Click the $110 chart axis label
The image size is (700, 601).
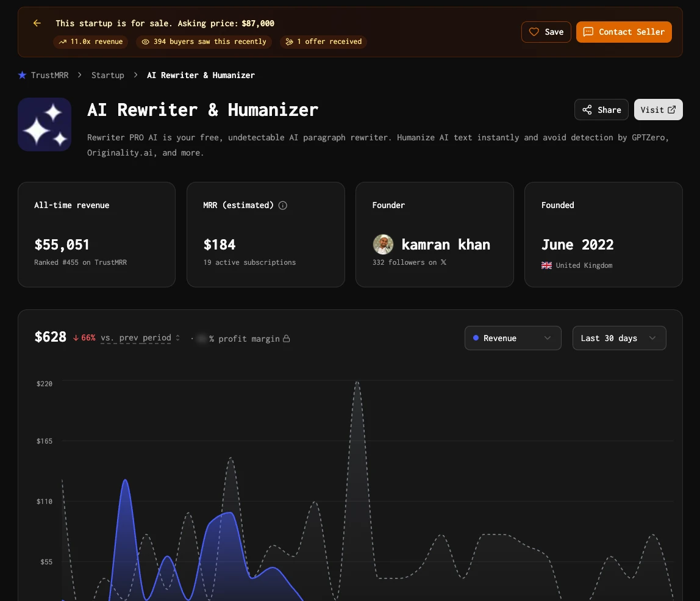[44, 502]
